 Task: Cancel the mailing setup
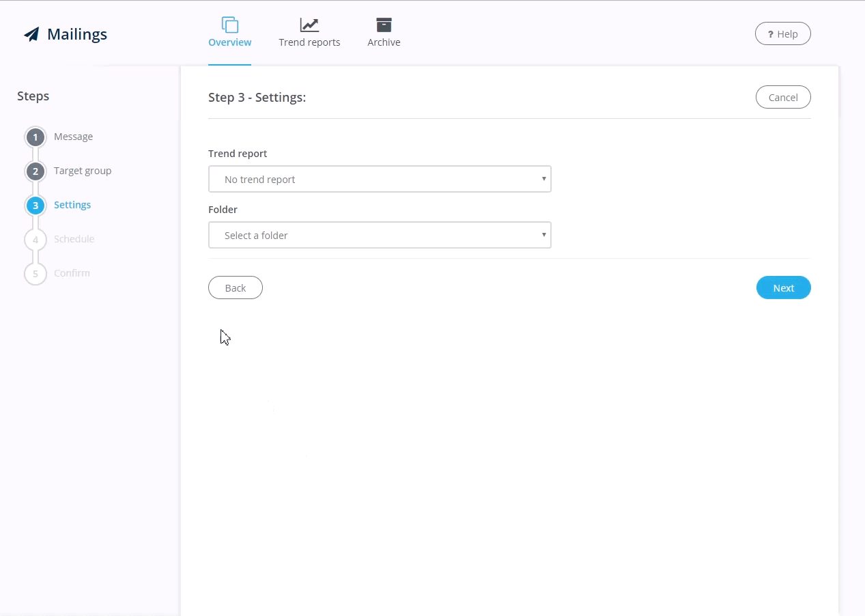click(783, 97)
